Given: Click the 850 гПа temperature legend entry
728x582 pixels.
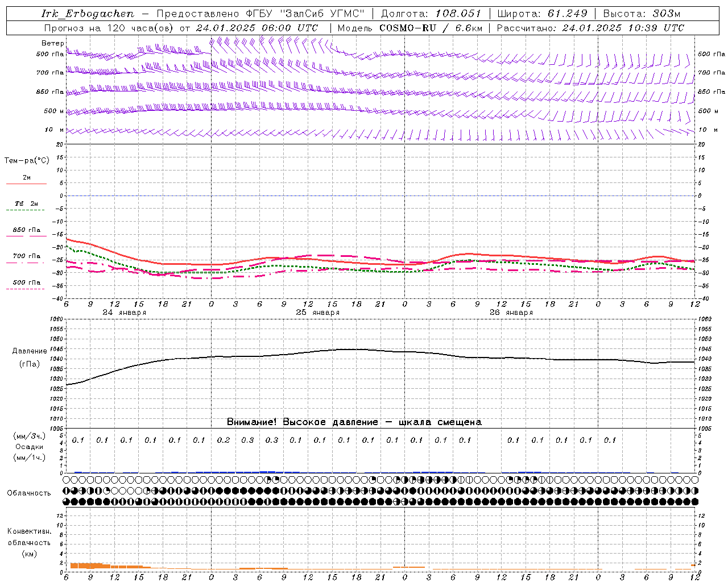Looking at the screenshot, I should tap(26, 232).
